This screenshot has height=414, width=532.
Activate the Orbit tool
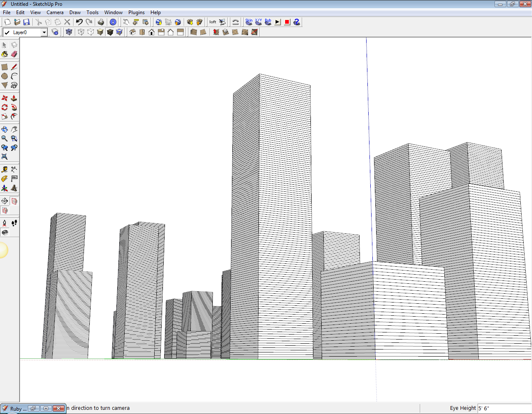[x=5, y=129]
